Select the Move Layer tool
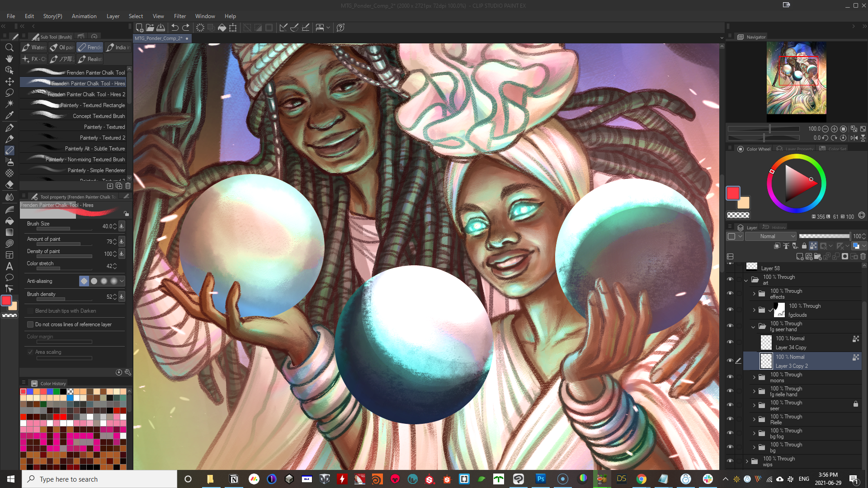The height and width of the screenshot is (488, 868). tap(9, 81)
